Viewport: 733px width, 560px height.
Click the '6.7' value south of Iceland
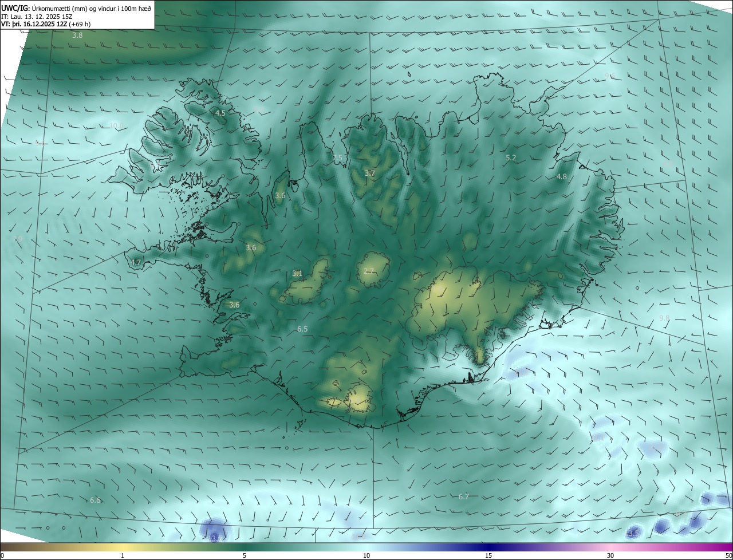tap(464, 497)
